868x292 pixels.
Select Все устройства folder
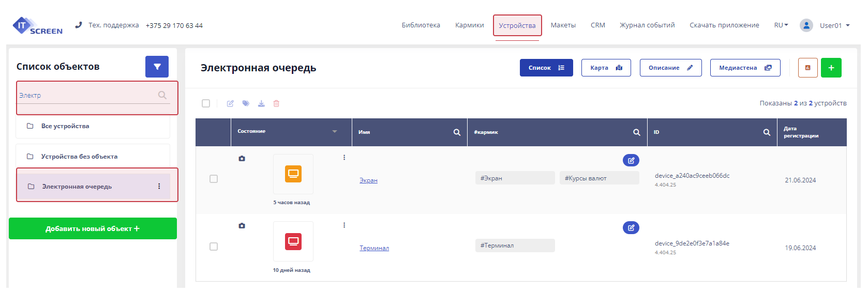pyautogui.click(x=93, y=126)
